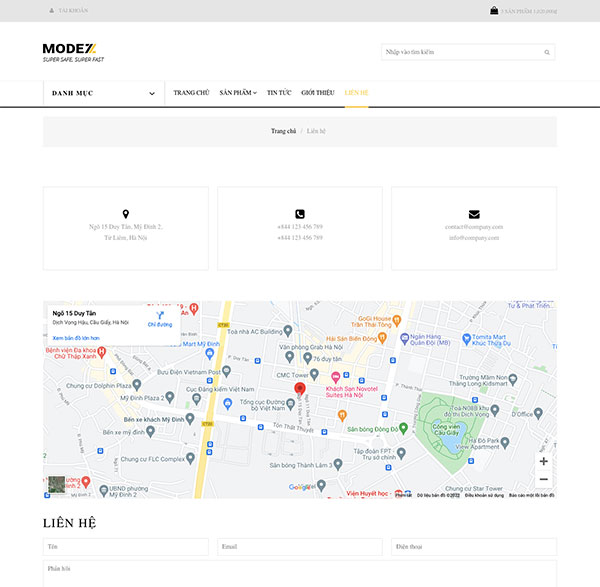Open the TIN TỨC menu item
This screenshot has height=587, width=600.
point(279,93)
